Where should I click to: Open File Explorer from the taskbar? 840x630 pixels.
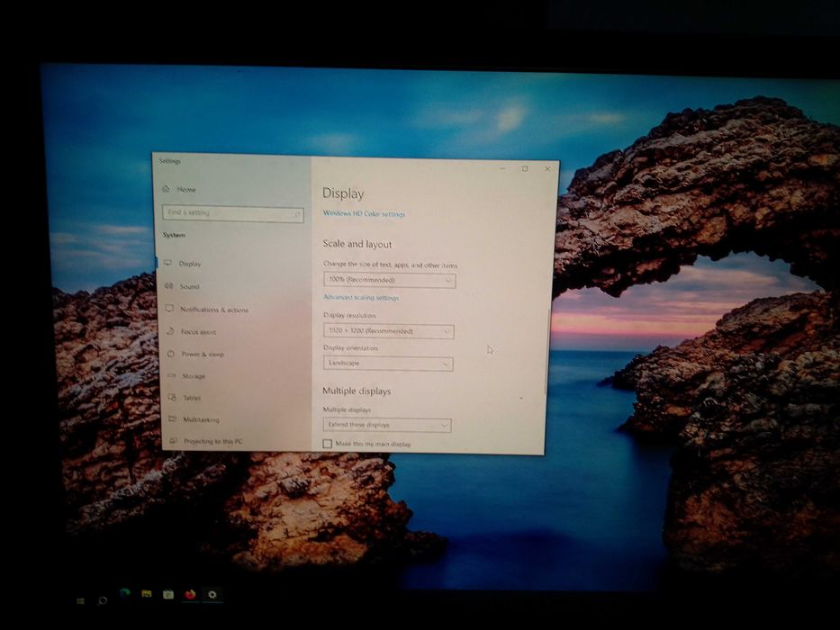click(146, 594)
